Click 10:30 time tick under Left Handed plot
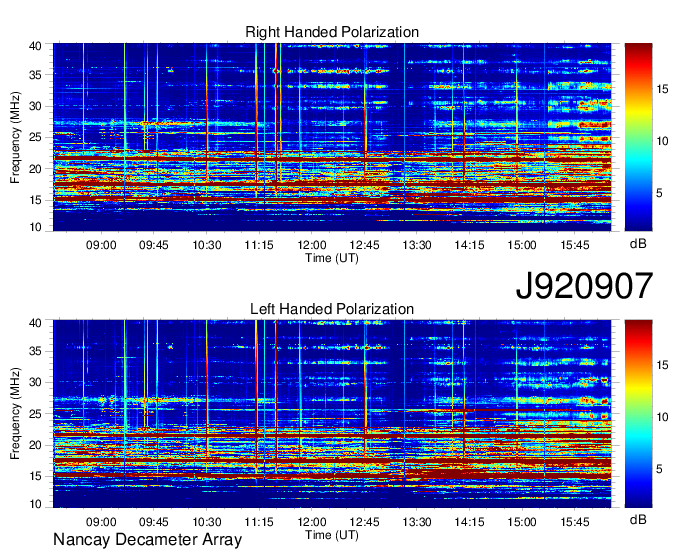Viewport: 680px width, 552px height. point(206,522)
